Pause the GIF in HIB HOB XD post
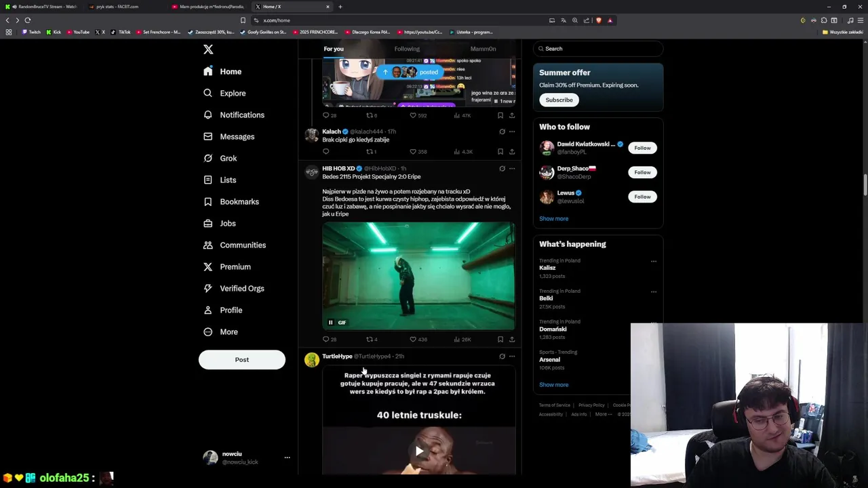 331,323
